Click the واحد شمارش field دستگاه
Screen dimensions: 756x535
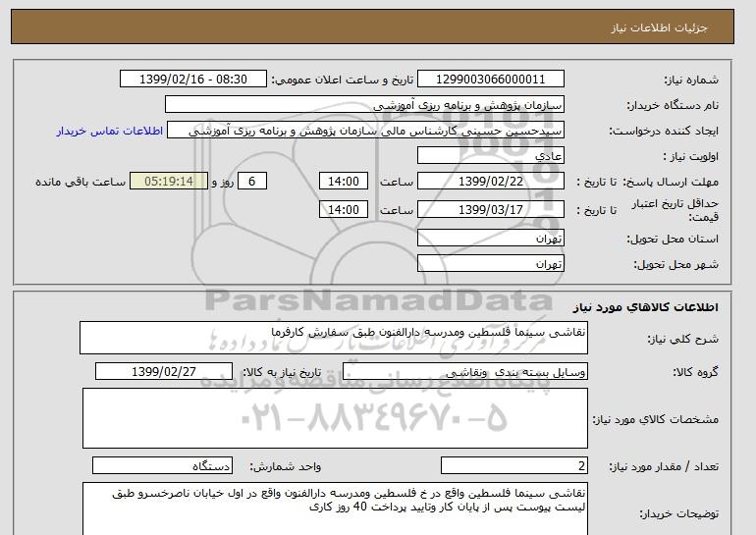(162, 465)
